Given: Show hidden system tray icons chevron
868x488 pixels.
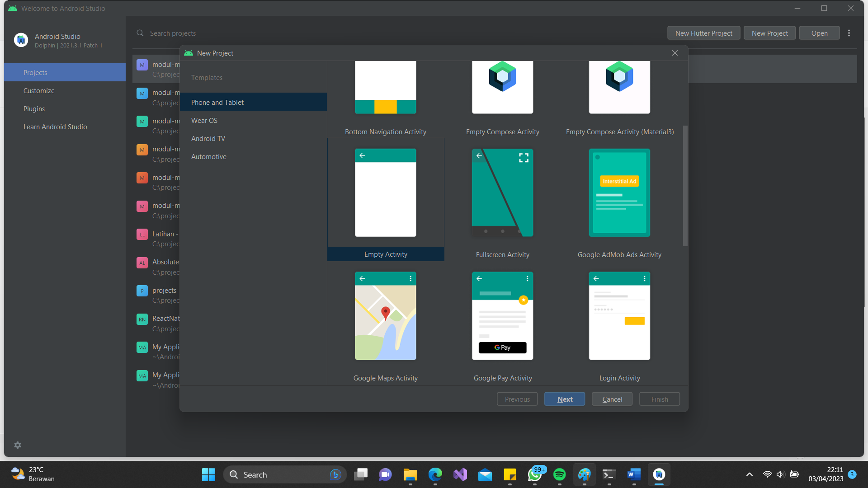Looking at the screenshot, I should 749,474.
